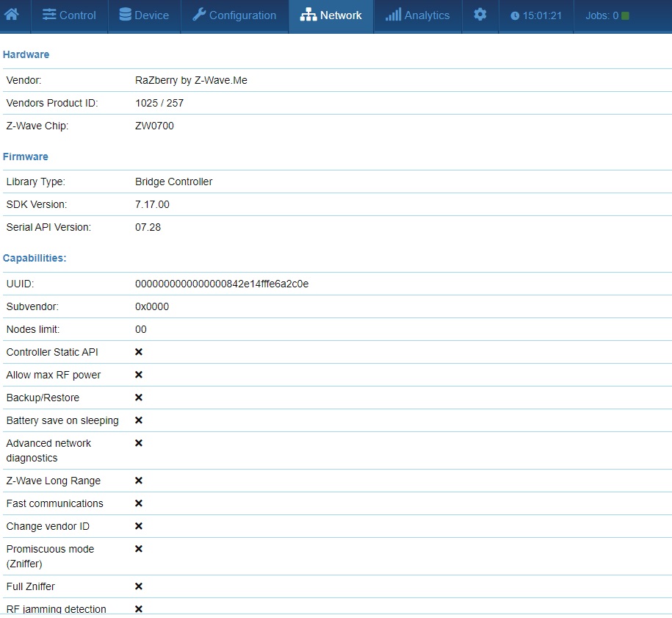Open the settings gear icon
Image resolution: width=672 pixels, height=618 pixels.
480,15
